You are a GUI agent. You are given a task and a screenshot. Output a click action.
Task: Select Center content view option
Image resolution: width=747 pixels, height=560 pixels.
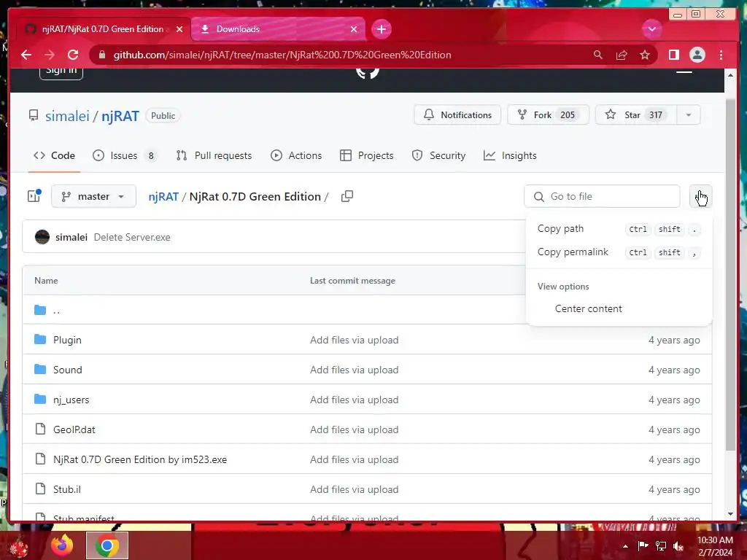[619, 308]
